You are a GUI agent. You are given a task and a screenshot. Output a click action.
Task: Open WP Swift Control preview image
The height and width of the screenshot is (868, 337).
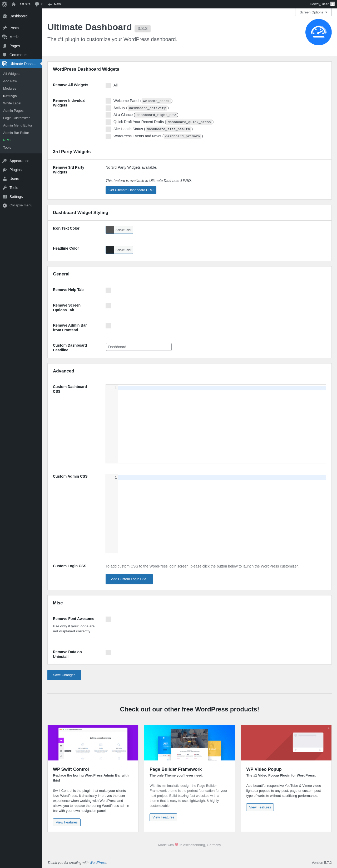(x=93, y=743)
